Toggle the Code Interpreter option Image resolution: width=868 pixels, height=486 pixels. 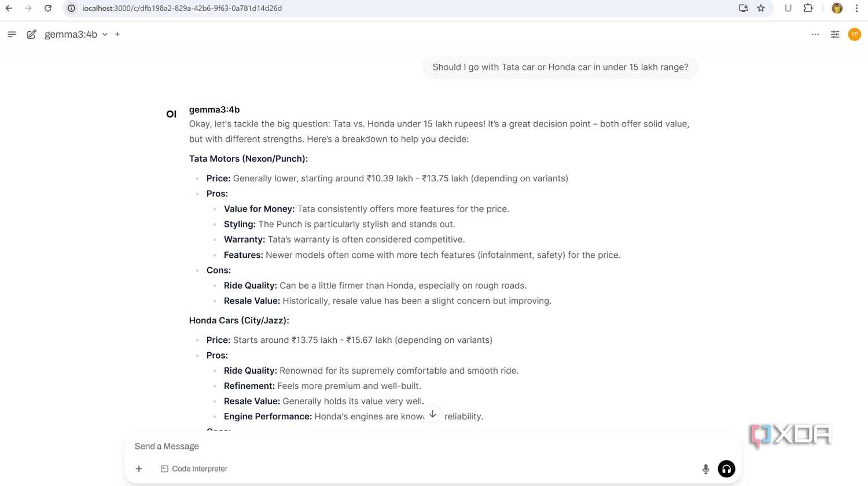(194, 469)
